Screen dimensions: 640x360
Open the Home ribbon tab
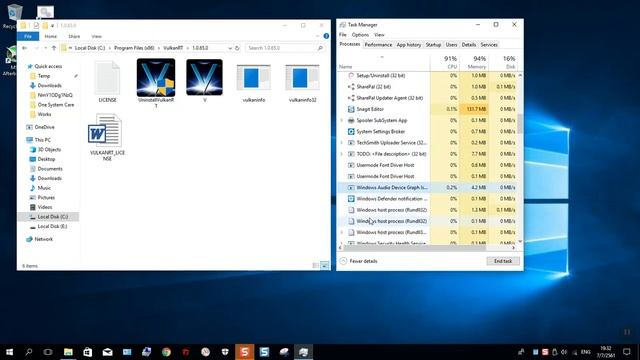click(x=51, y=36)
